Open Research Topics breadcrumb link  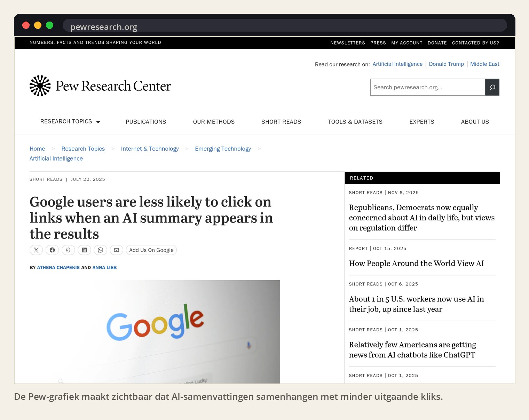click(83, 149)
